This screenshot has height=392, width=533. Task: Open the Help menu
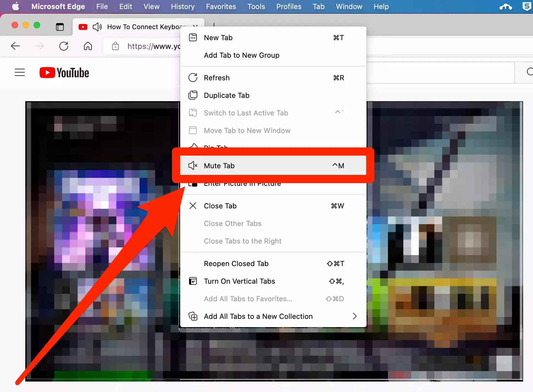click(x=381, y=6)
